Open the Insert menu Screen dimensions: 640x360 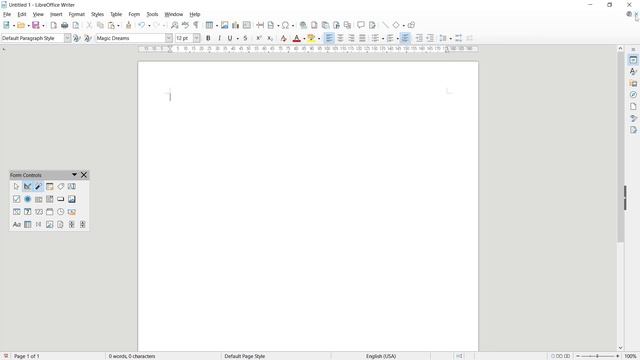click(x=56, y=14)
